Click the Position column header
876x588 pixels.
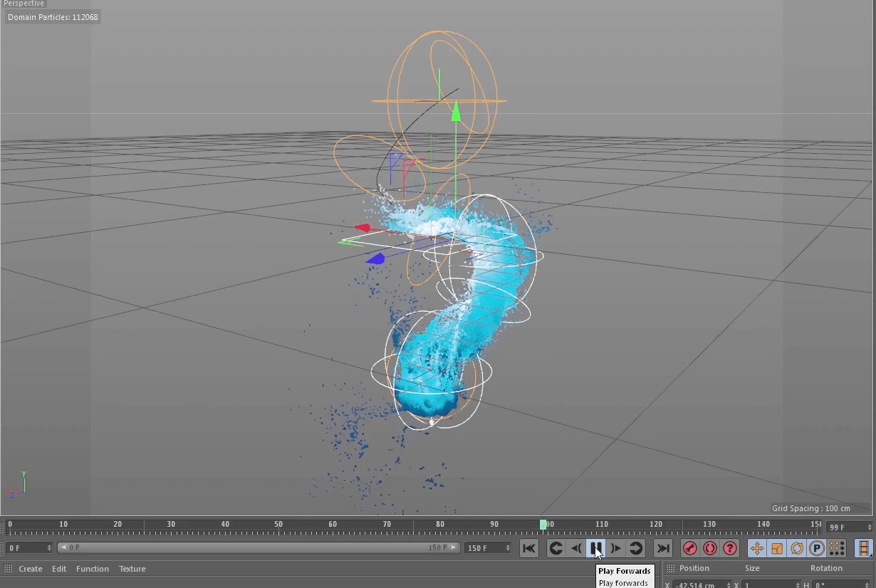pyautogui.click(x=694, y=568)
